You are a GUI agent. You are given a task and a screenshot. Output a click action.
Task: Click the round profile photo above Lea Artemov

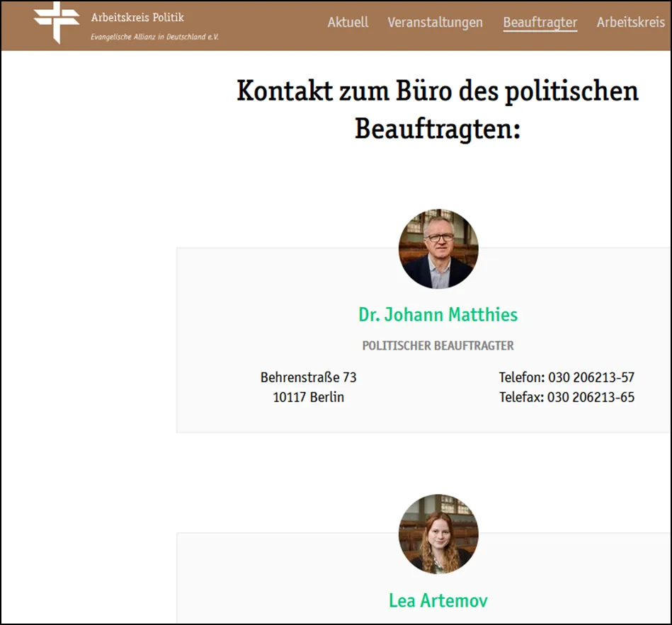[x=438, y=534]
